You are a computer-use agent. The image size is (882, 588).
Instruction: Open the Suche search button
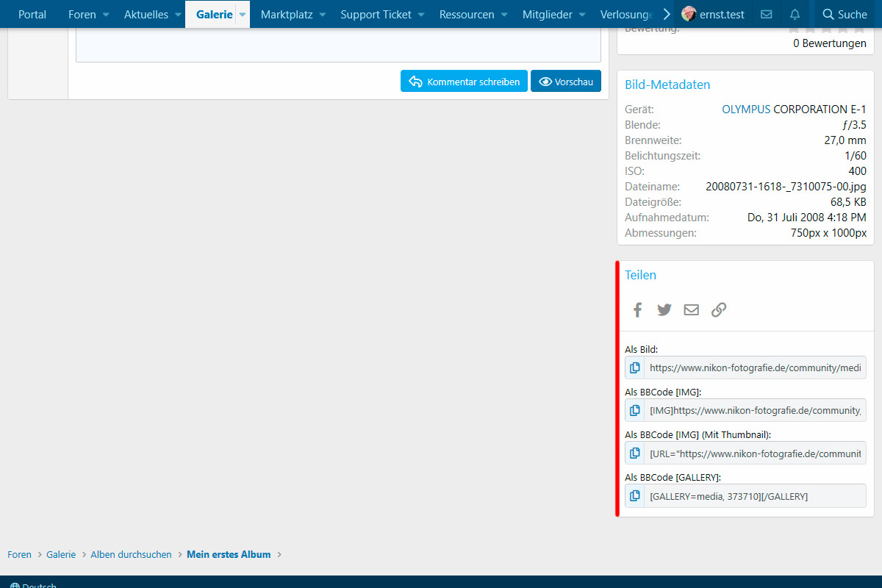coord(845,14)
